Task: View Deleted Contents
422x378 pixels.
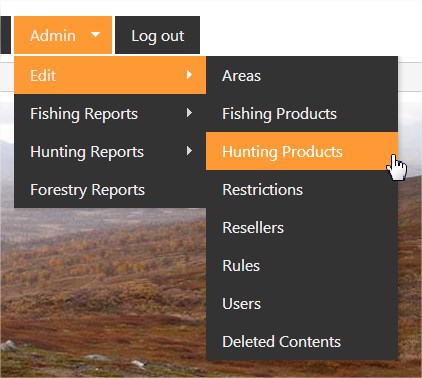Action: [x=302, y=341]
